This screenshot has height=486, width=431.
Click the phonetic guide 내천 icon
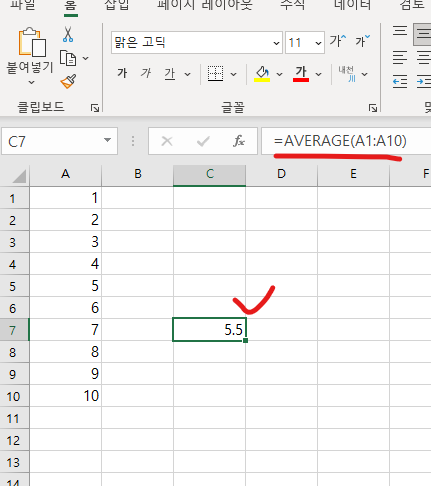(x=347, y=73)
